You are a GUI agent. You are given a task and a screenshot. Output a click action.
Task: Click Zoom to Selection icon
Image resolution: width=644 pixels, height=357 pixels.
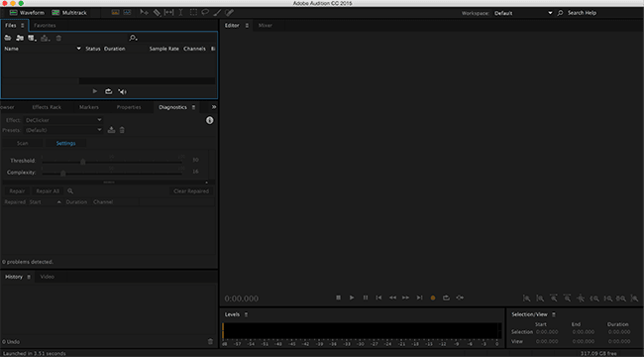coord(621,298)
